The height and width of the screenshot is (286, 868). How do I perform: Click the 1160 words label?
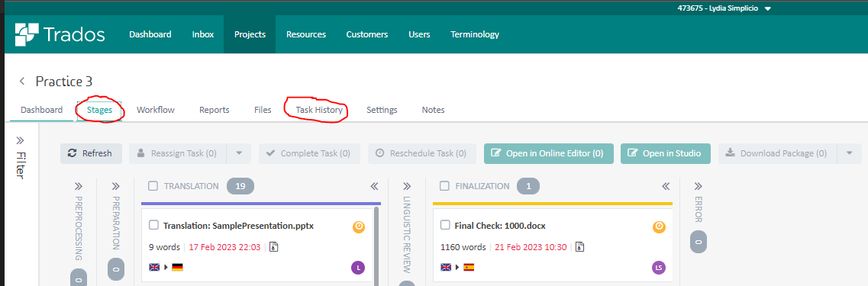pyautogui.click(x=463, y=247)
